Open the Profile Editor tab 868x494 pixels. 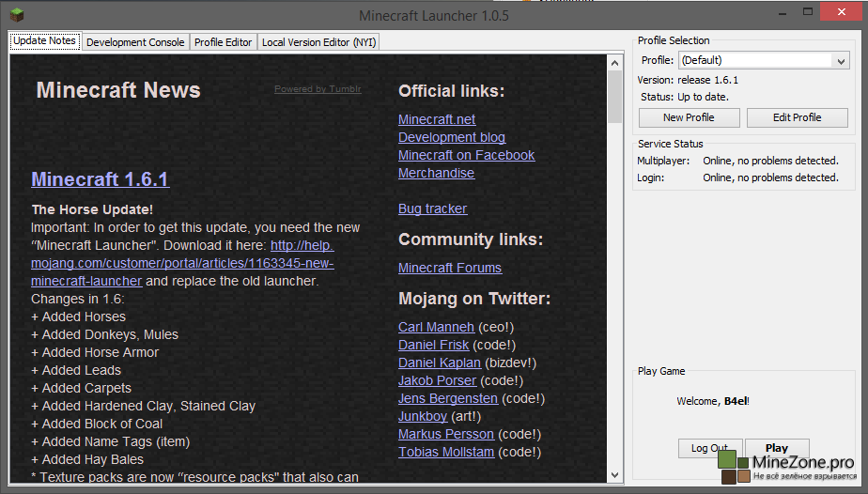(x=223, y=42)
